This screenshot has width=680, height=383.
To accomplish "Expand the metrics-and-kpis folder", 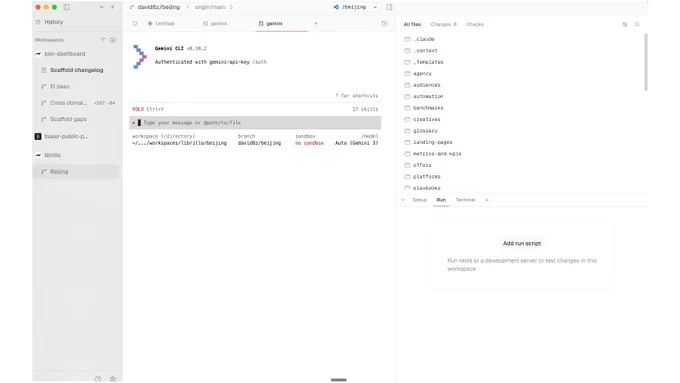I will click(433, 154).
